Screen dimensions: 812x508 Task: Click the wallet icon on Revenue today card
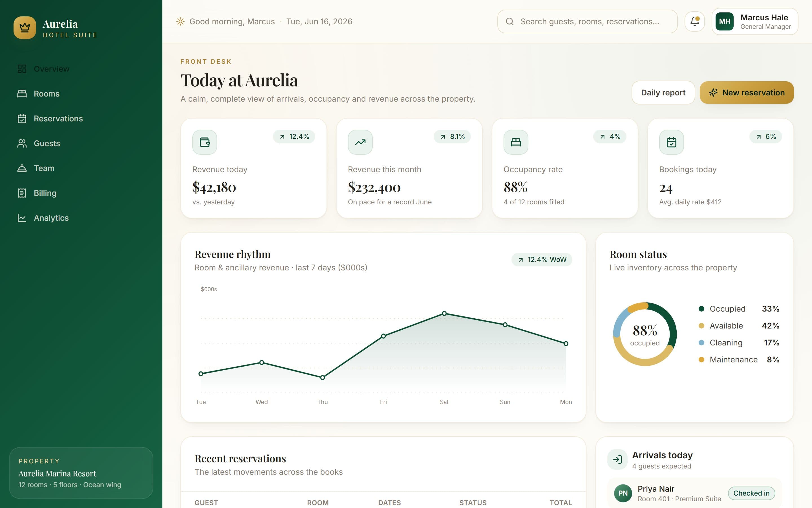[205, 142]
